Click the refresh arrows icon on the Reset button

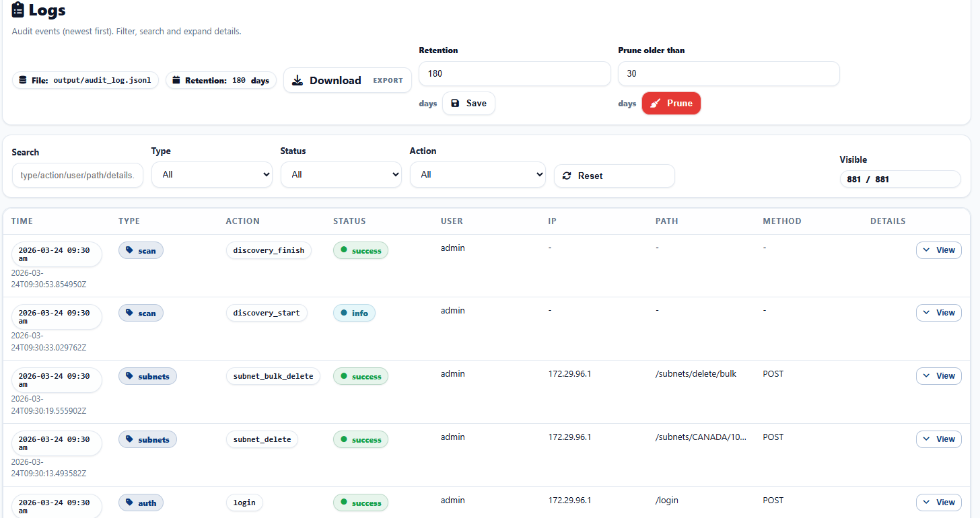566,176
